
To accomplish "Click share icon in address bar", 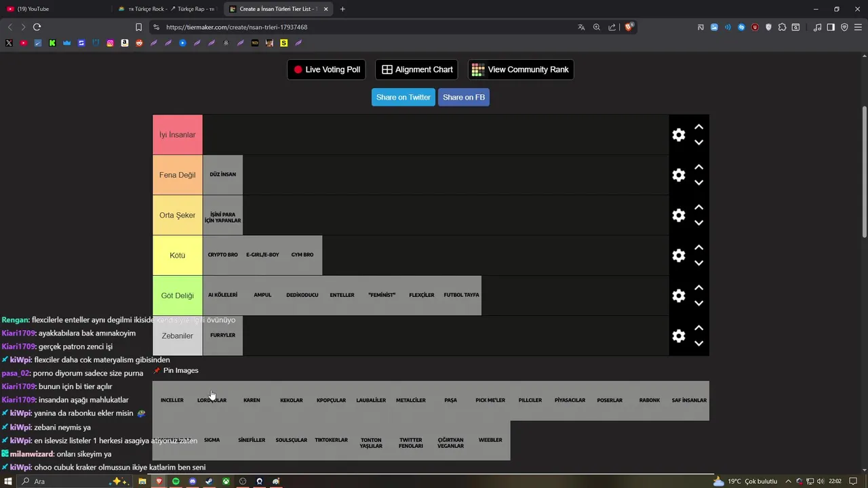I will pos(612,27).
